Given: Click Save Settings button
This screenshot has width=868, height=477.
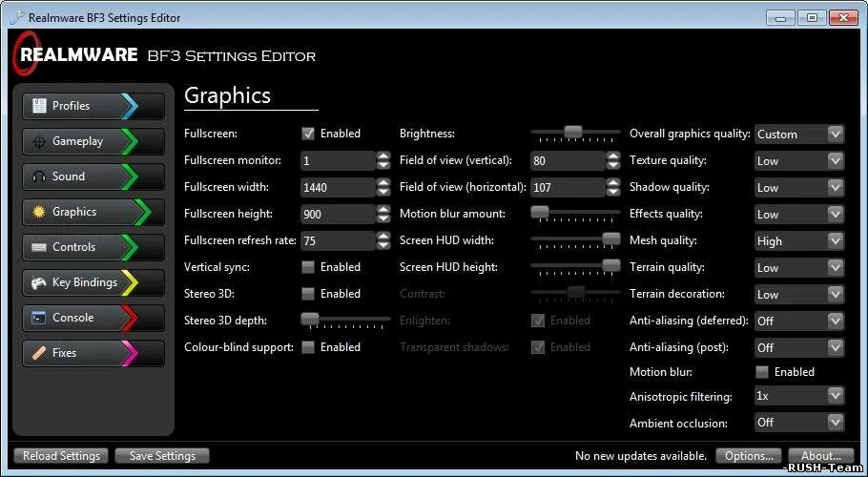Looking at the screenshot, I should [162, 456].
